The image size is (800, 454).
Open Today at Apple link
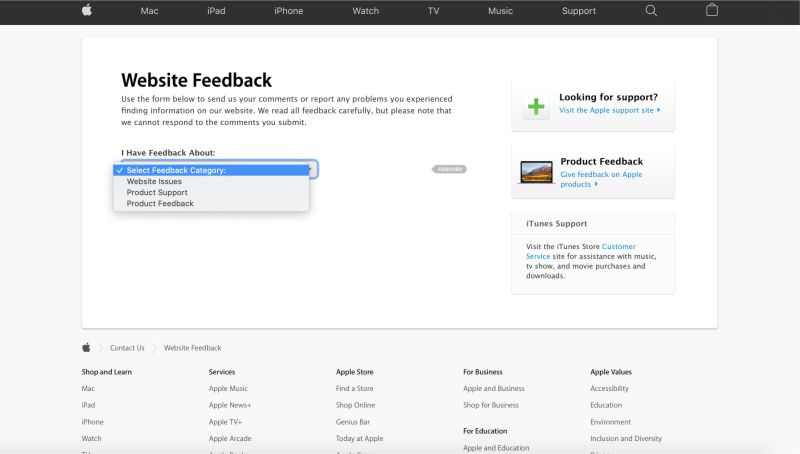coord(360,439)
